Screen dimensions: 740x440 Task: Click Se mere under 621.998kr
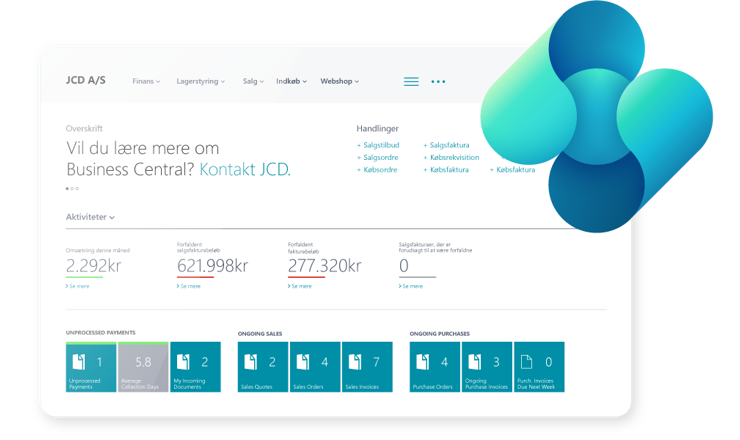[189, 286]
